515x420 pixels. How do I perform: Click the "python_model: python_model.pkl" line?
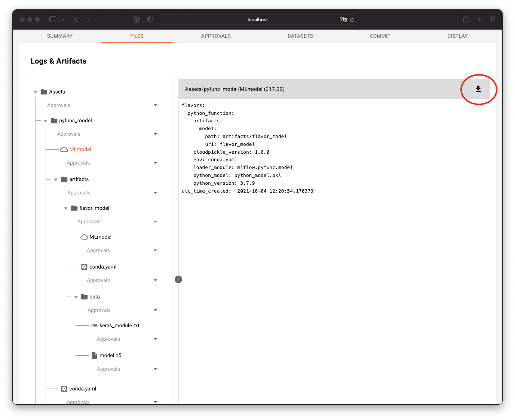[x=237, y=175]
